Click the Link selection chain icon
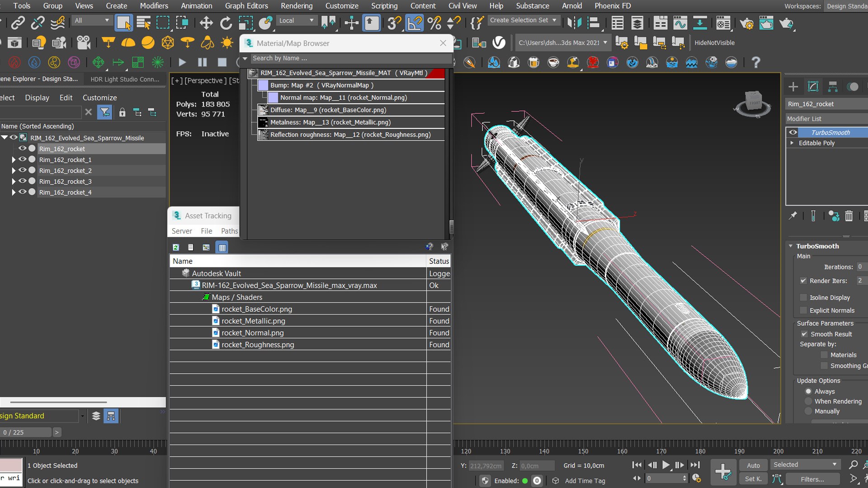The image size is (868, 488). pyautogui.click(x=18, y=23)
